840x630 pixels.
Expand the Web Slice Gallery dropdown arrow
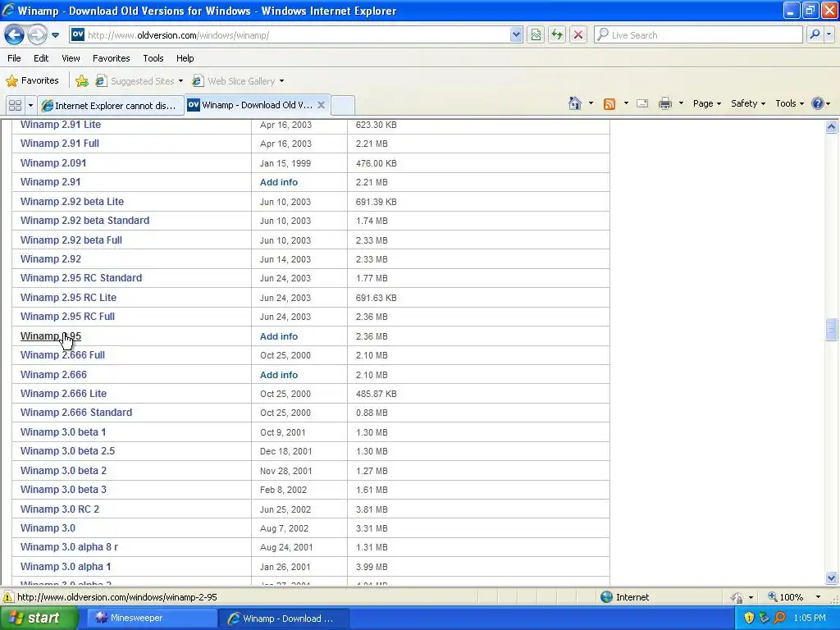[282, 81]
